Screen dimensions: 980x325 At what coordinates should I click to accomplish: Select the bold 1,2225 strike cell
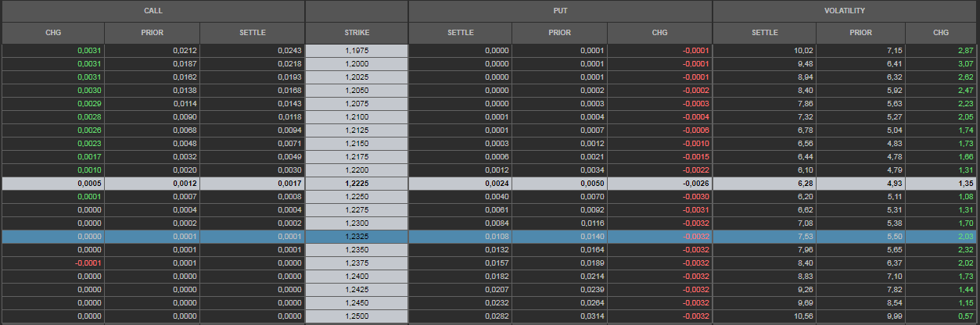(x=357, y=184)
